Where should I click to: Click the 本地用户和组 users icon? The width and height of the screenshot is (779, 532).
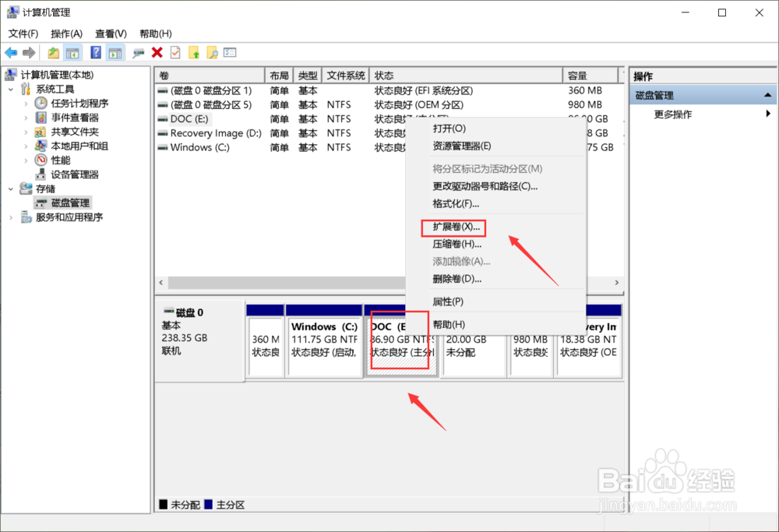tap(41, 146)
